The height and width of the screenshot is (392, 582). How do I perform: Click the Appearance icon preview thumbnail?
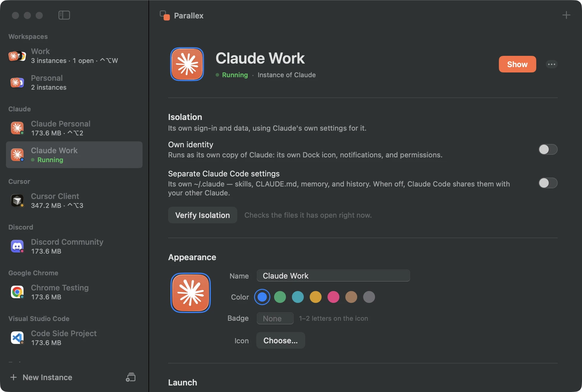(x=191, y=293)
